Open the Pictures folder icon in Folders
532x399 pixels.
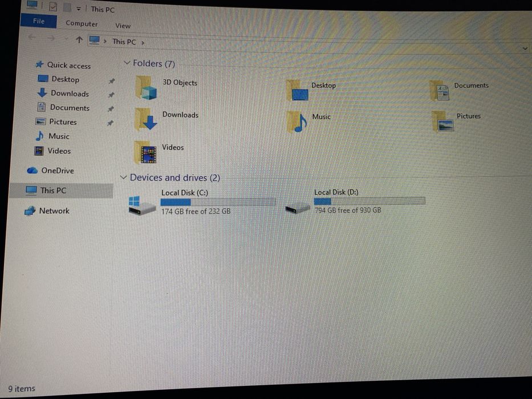coord(443,121)
